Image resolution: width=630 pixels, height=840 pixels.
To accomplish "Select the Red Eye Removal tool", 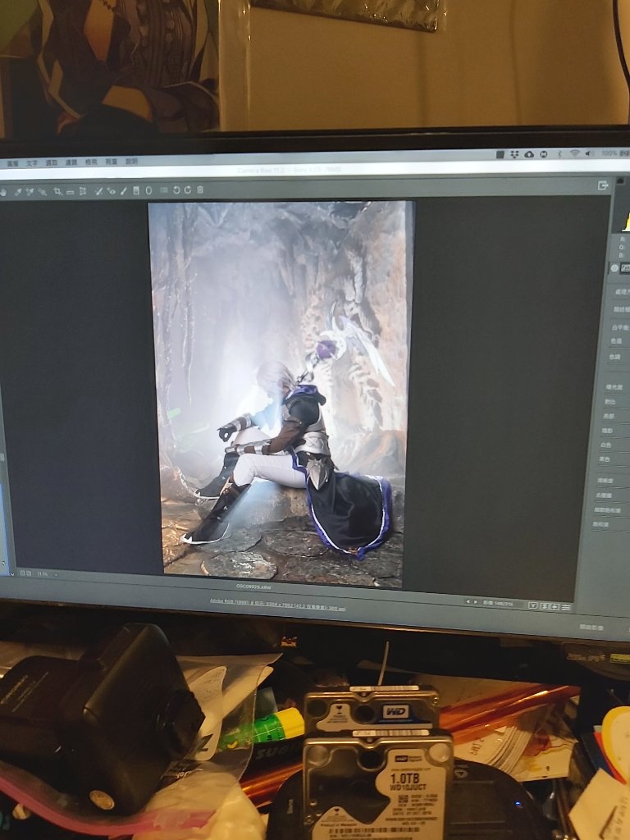I will [x=112, y=190].
